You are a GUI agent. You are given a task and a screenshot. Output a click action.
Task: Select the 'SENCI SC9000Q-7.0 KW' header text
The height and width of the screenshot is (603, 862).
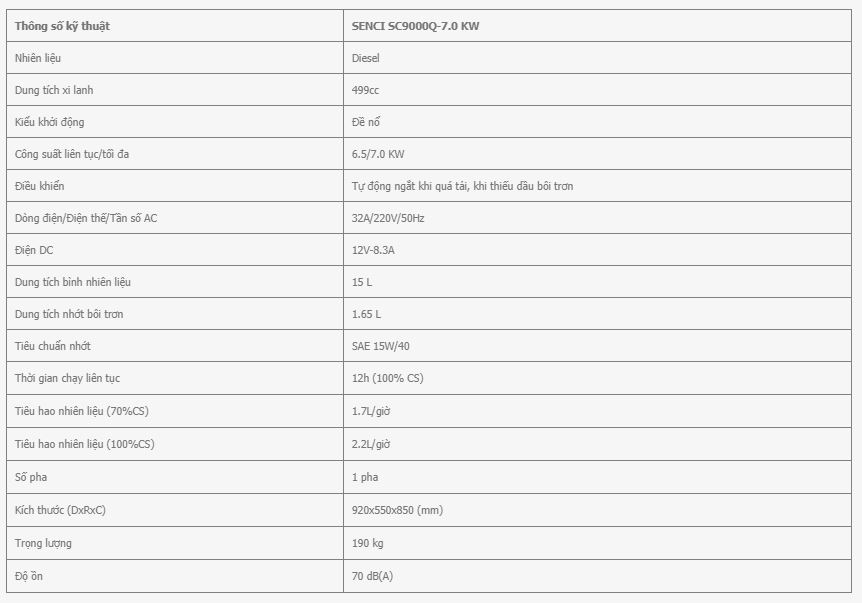(x=415, y=26)
